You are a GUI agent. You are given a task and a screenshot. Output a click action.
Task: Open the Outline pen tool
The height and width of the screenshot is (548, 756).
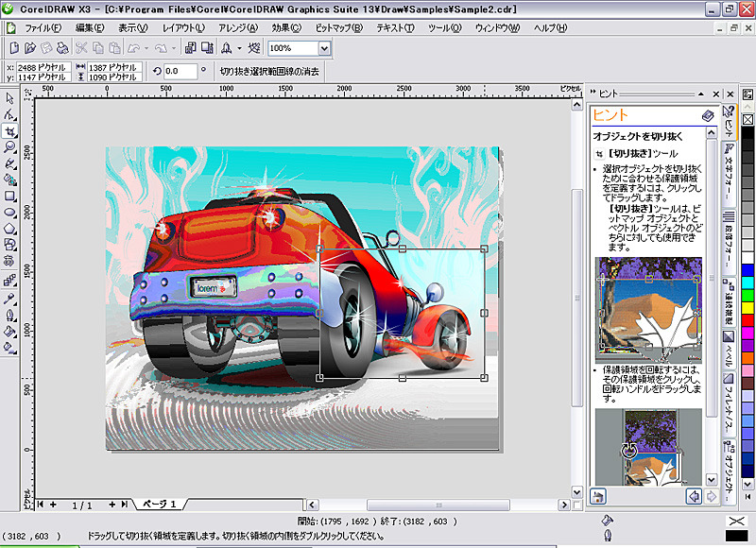tap(9, 316)
